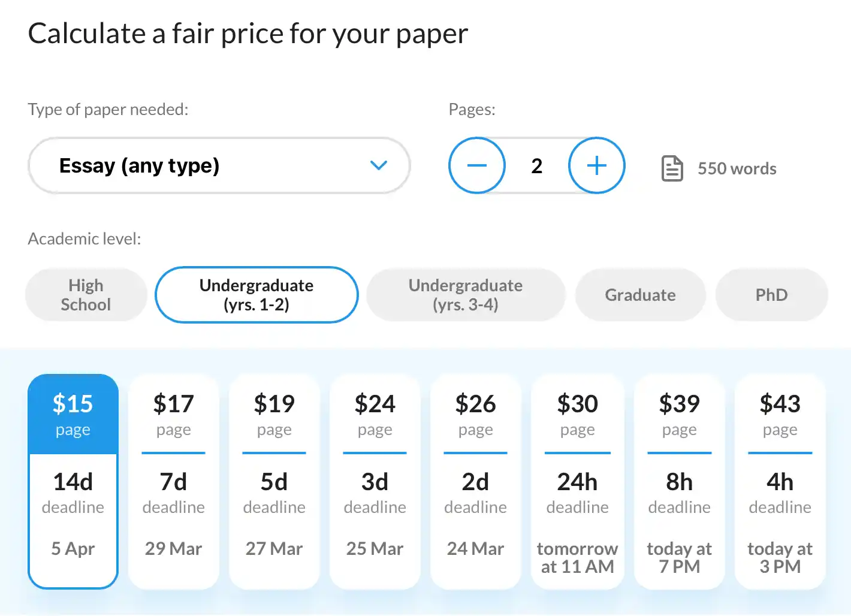Choose the $30 per page 24h deadline
This screenshot has width=851, height=616.
pos(578,481)
